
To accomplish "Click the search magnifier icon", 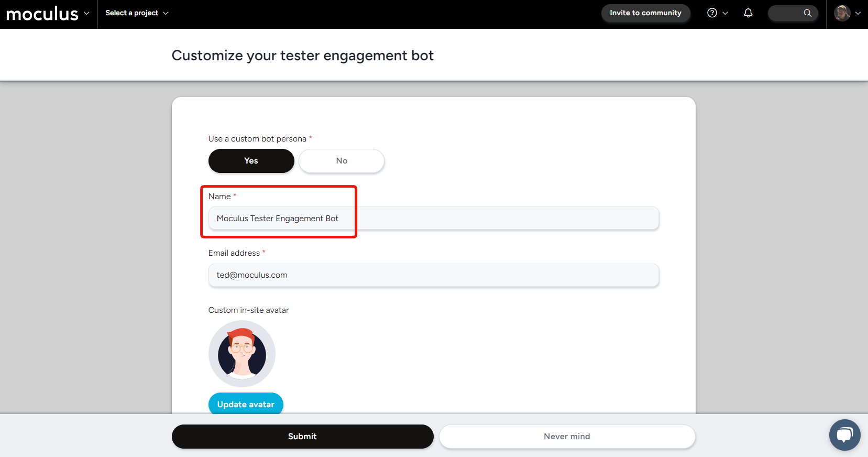I will point(807,13).
